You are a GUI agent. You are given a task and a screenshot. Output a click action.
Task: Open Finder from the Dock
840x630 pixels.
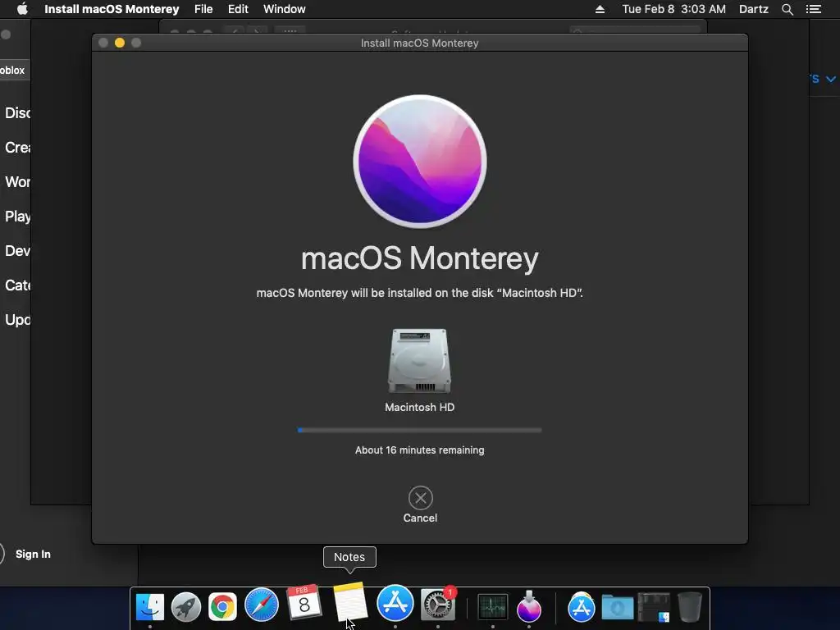point(150,607)
